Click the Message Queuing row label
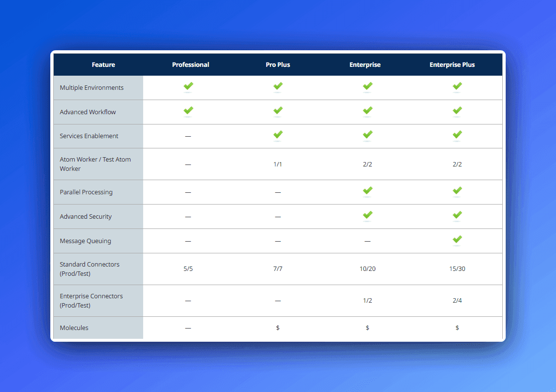This screenshot has width=556, height=392. pyautogui.click(x=86, y=241)
